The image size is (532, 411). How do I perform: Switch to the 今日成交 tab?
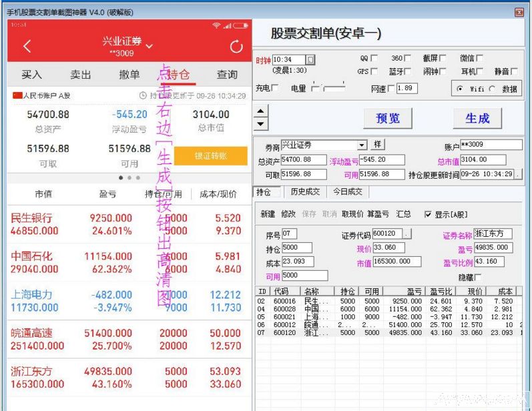(x=347, y=192)
